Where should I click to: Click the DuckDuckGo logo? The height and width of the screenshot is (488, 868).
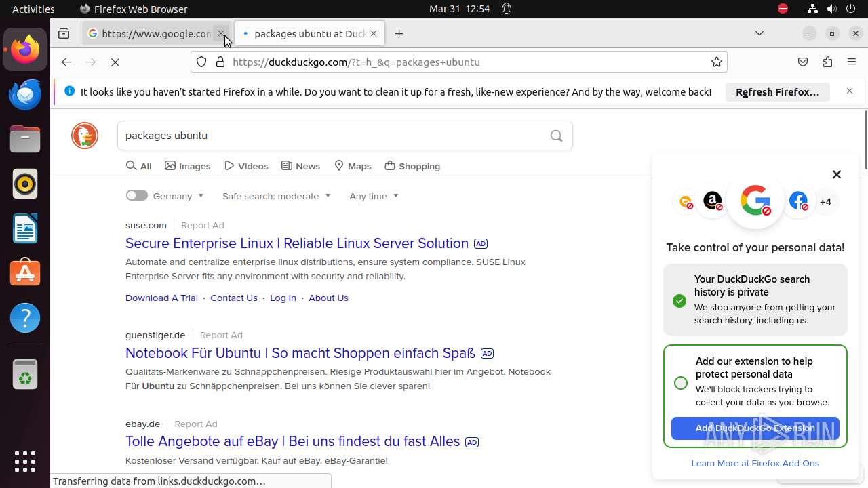(x=85, y=136)
